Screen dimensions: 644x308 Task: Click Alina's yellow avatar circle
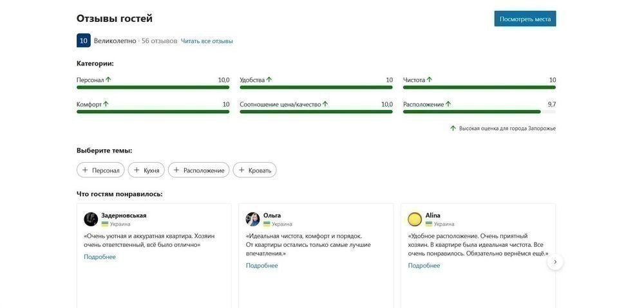coord(415,219)
